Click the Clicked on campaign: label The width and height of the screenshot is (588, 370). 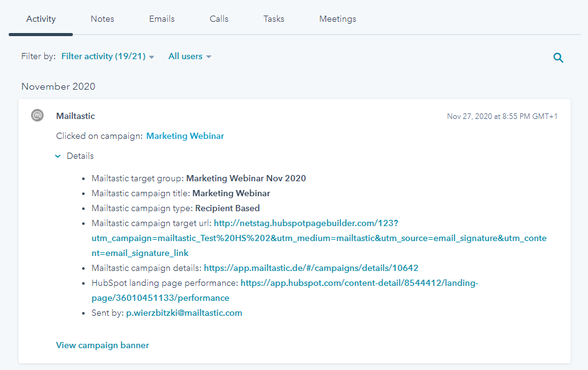pos(100,136)
